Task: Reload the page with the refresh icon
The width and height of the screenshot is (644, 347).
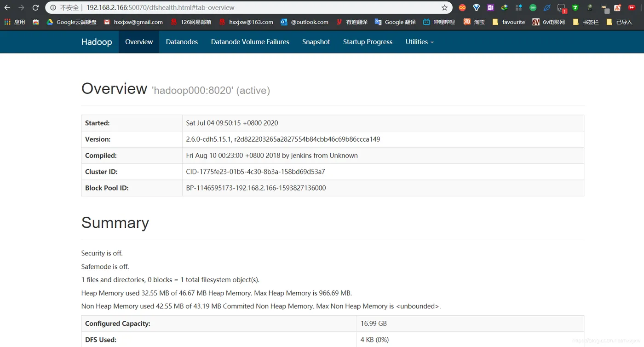Action: [35, 8]
